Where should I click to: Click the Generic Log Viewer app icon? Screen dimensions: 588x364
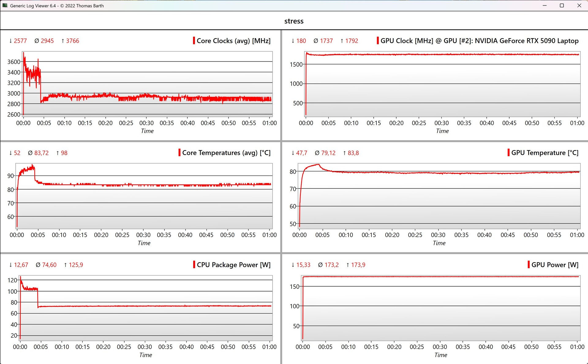click(x=5, y=6)
